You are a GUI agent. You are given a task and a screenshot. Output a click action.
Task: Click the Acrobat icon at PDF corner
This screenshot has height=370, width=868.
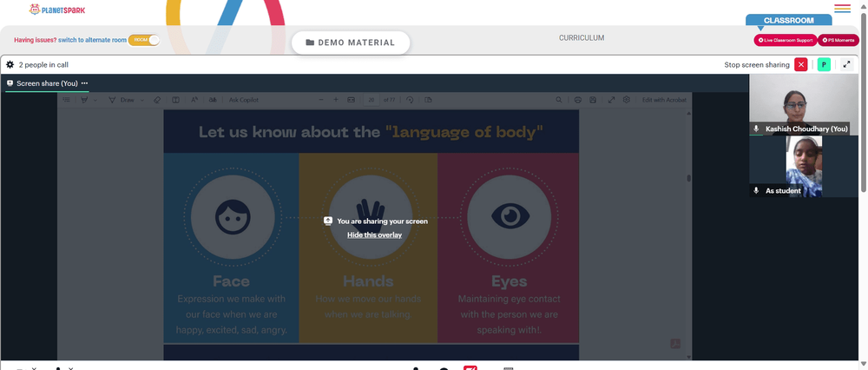(x=675, y=344)
